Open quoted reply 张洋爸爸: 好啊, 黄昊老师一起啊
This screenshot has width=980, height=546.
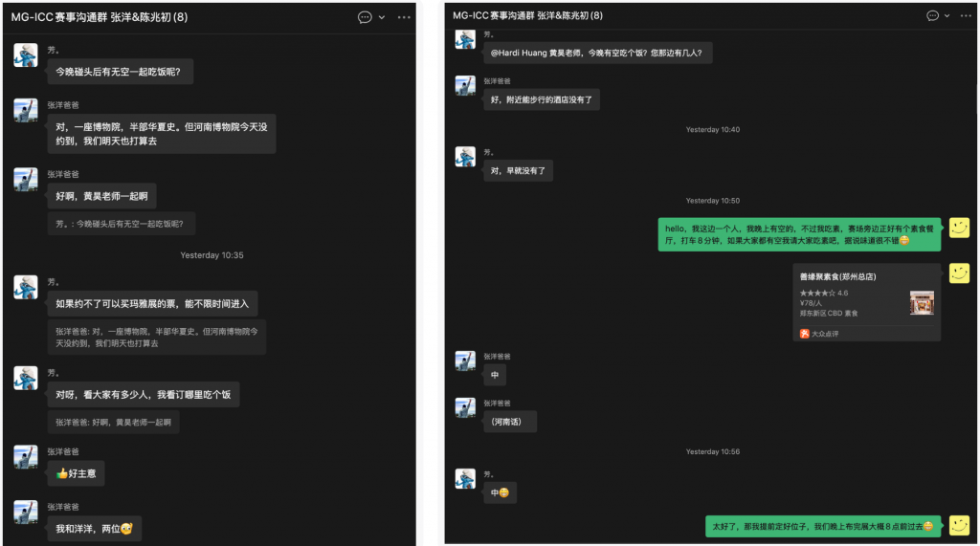coord(113,423)
